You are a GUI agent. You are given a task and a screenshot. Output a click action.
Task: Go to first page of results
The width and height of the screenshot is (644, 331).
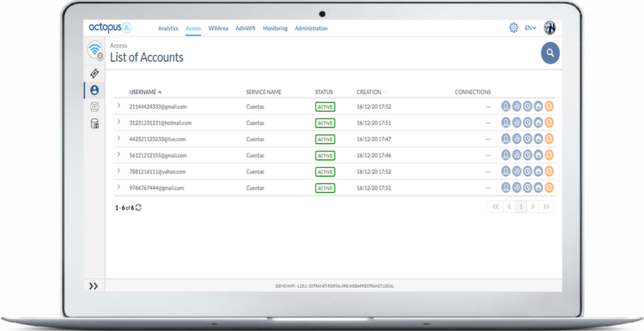496,207
